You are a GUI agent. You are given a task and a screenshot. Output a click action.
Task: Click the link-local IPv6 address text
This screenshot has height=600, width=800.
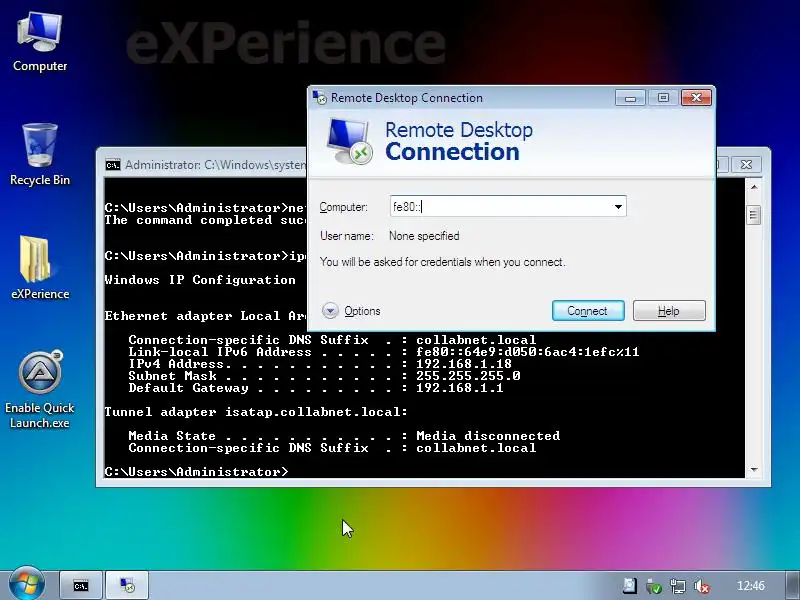click(528, 352)
